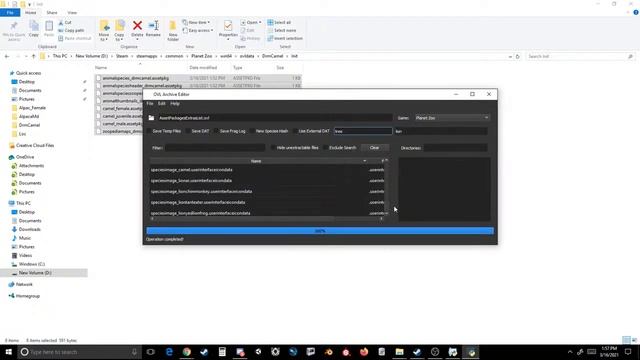Open Creative Cloud Files in the navigation pane
This screenshot has width=640, height=360.
coord(35,145)
